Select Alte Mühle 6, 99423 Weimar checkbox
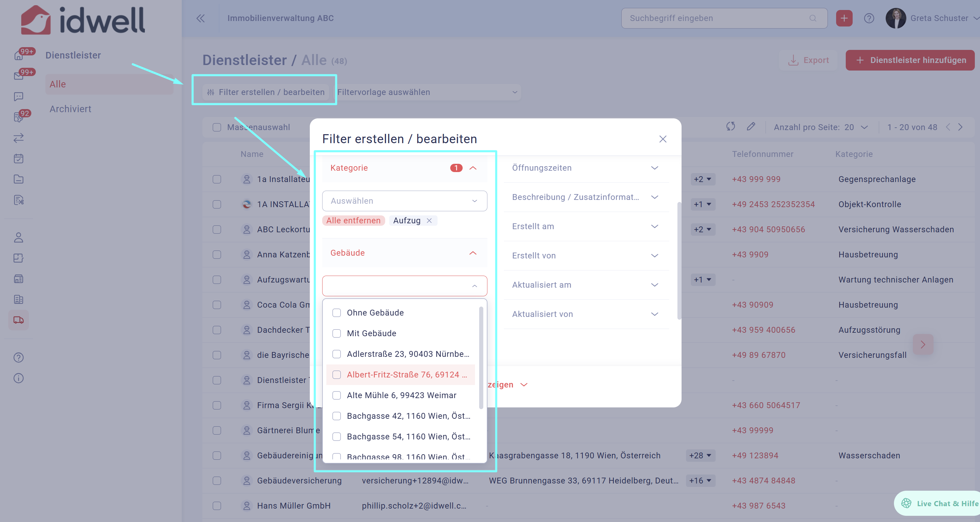This screenshot has width=980, height=522. (x=337, y=395)
